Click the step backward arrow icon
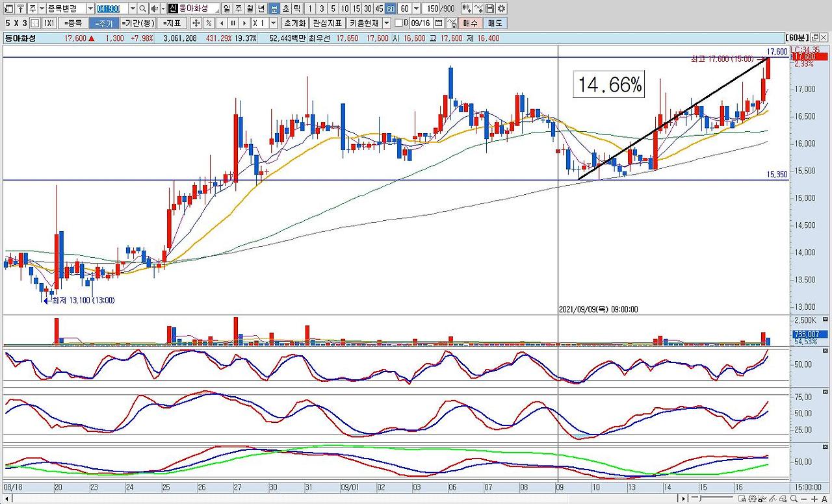Screen dimensions: 832x504 222,23
